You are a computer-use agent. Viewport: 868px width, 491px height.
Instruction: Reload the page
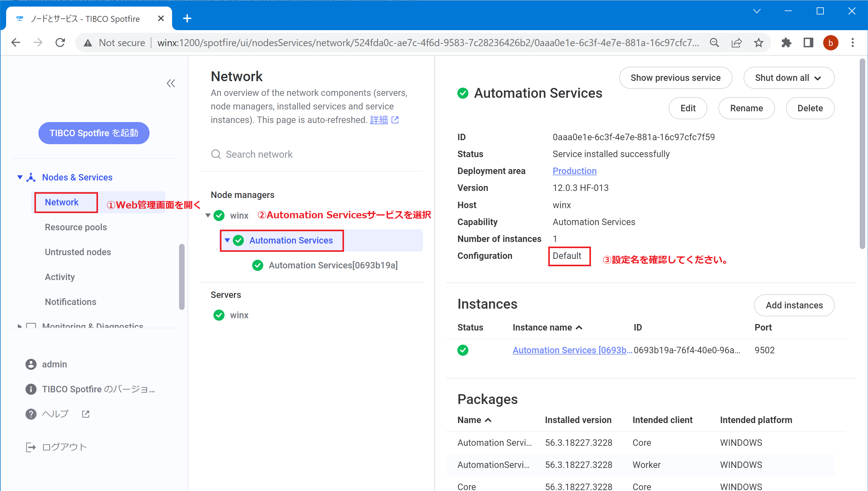point(60,43)
